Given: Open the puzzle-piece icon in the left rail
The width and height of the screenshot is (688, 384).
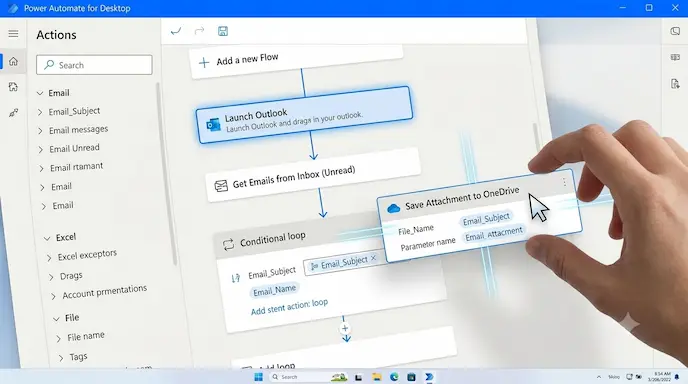Looking at the screenshot, I should [x=13, y=87].
